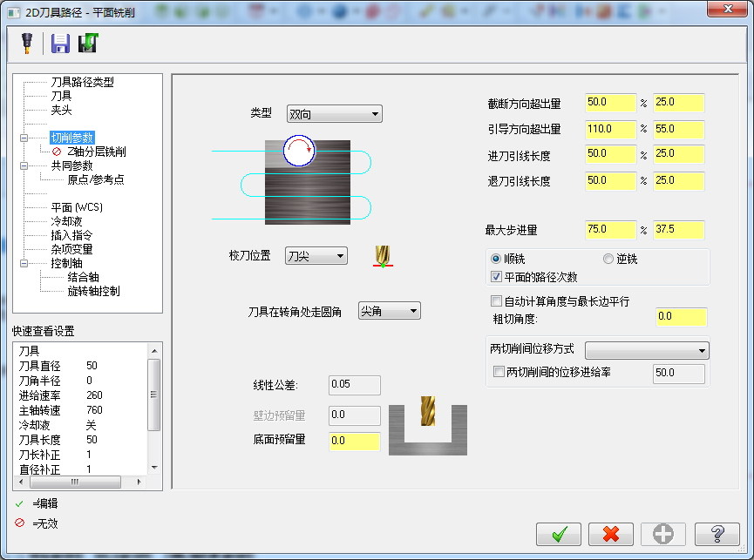Open help with the question mark icon

pos(714,534)
